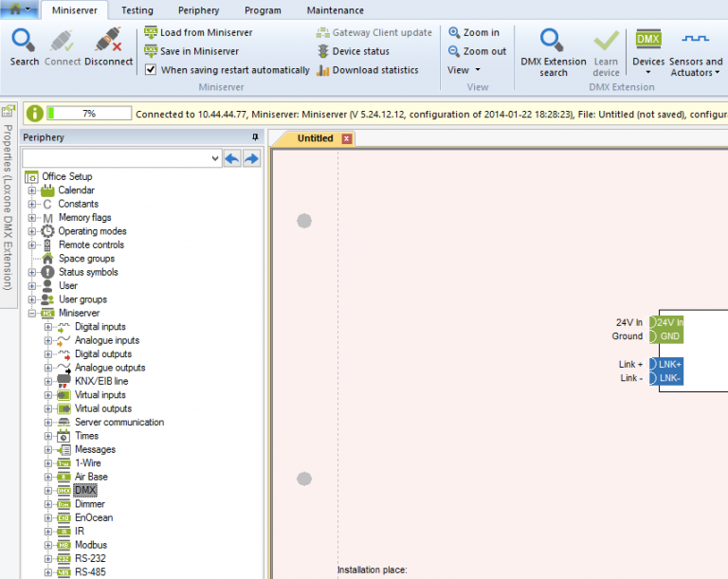Click Load from Miniserver
The width and height of the screenshot is (728, 579).
pos(198,32)
